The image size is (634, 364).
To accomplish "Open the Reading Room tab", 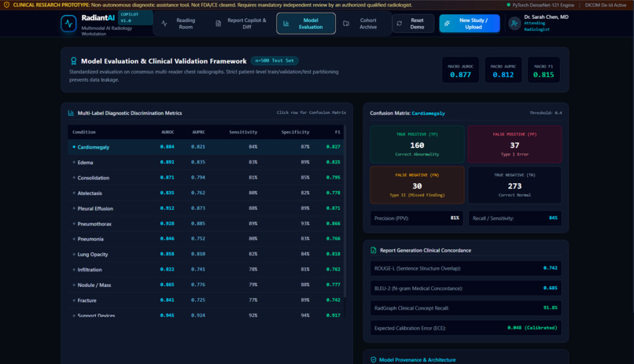I will point(179,24).
